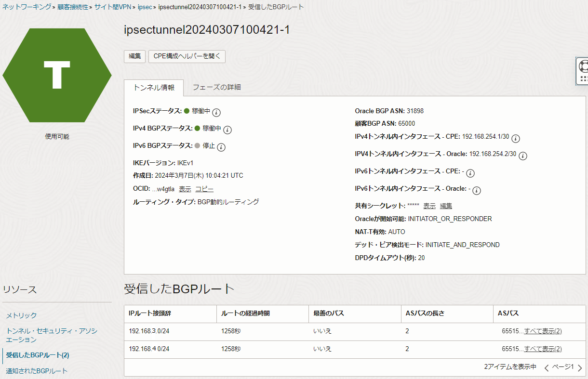Go to previous page of BGP routes
This screenshot has width=588, height=379.
pyautogui.click(x=547, y=368)
